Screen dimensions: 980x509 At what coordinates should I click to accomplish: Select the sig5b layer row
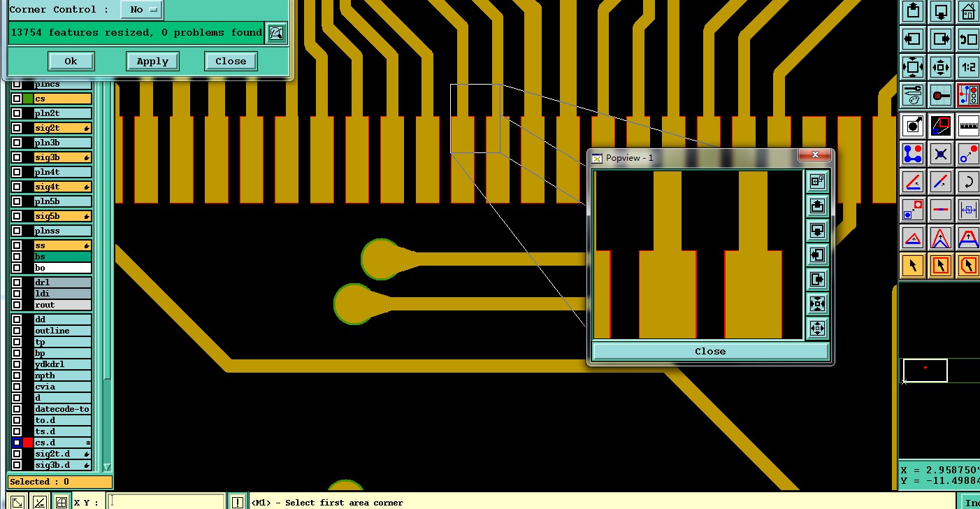click(x=63, y=217)
